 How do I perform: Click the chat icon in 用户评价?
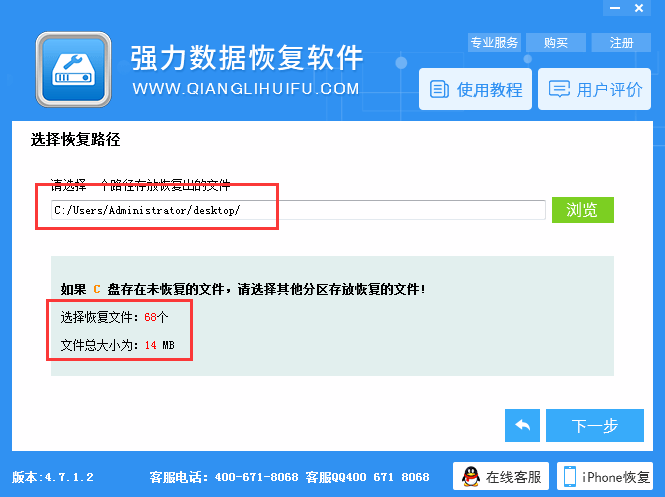tap(559, 89)
